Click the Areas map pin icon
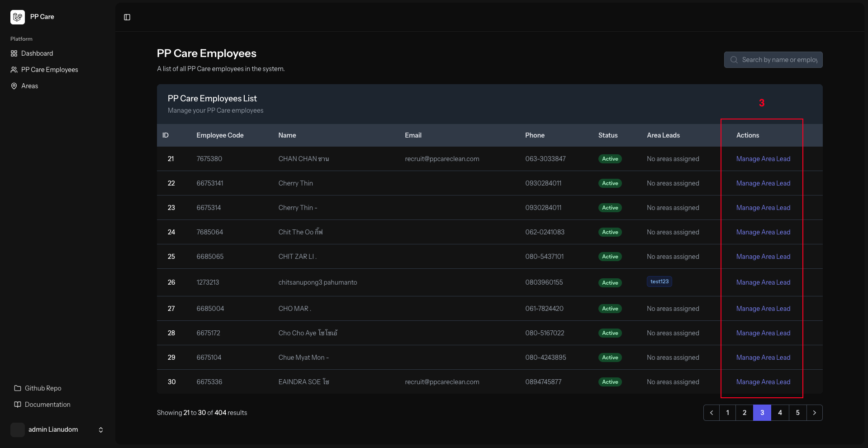This screenshot has height=448, width=868. (x=14, y=86)
